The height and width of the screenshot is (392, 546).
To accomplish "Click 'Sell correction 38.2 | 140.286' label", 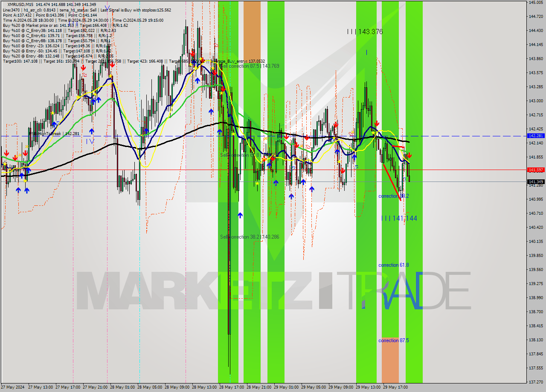I will click(x=250, y=237).
